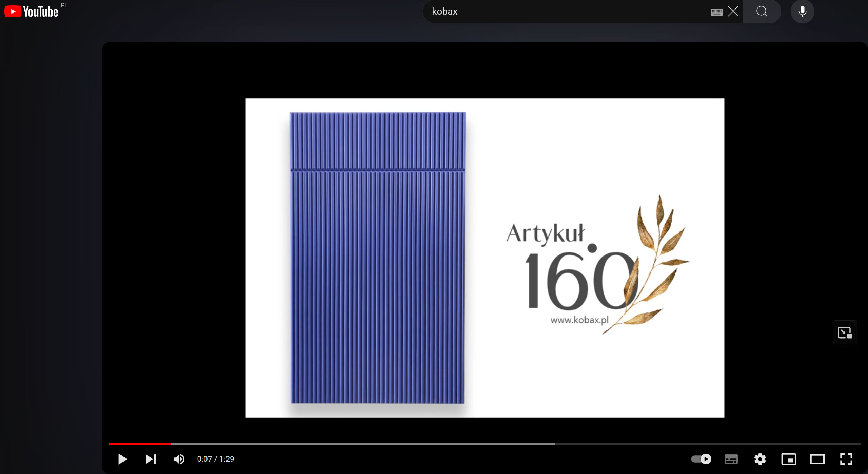Play the video
This screenshot has width=868, height=474.
(122, 459)
